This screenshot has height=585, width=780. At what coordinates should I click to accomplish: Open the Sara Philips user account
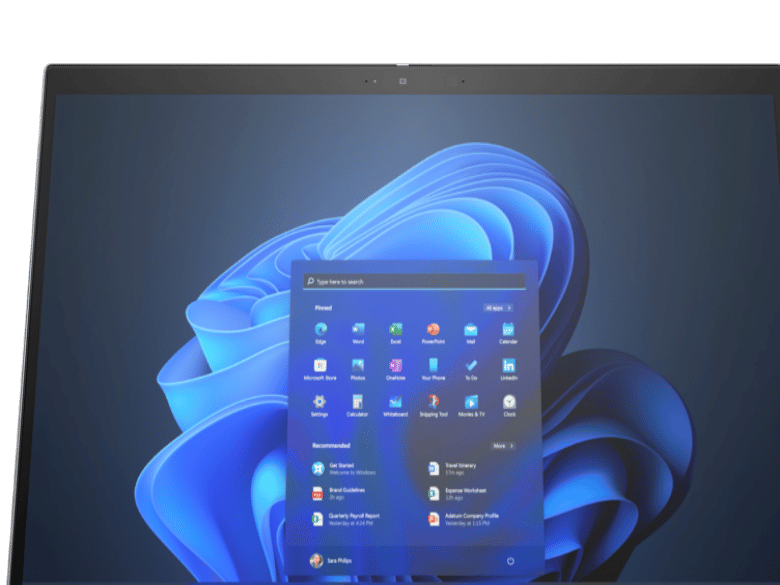pos(330,561)
